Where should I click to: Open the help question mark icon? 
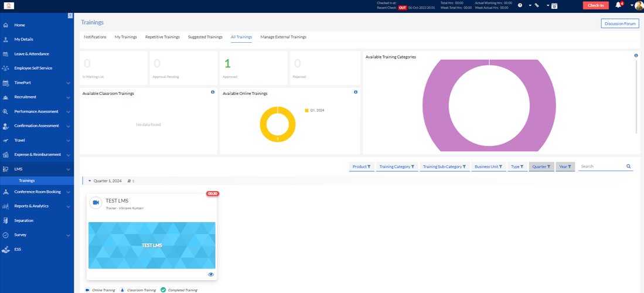tap(520, 5)
